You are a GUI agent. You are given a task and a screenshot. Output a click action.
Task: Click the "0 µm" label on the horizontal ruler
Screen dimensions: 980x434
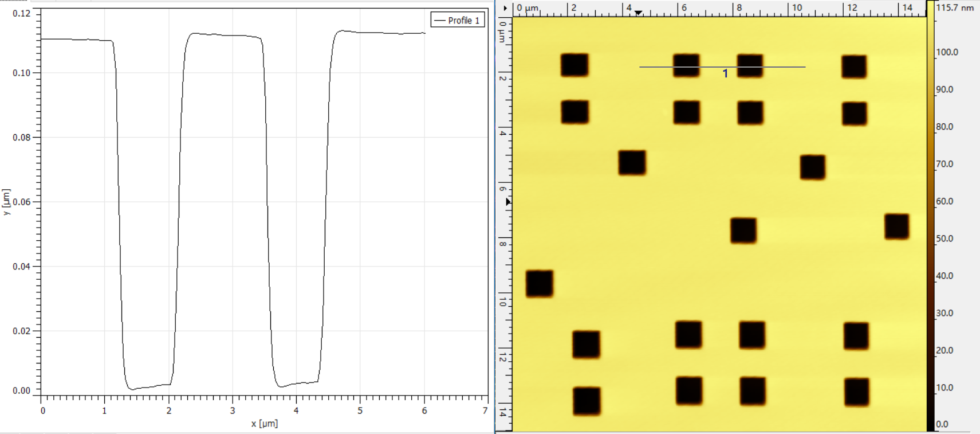point(528,8)
